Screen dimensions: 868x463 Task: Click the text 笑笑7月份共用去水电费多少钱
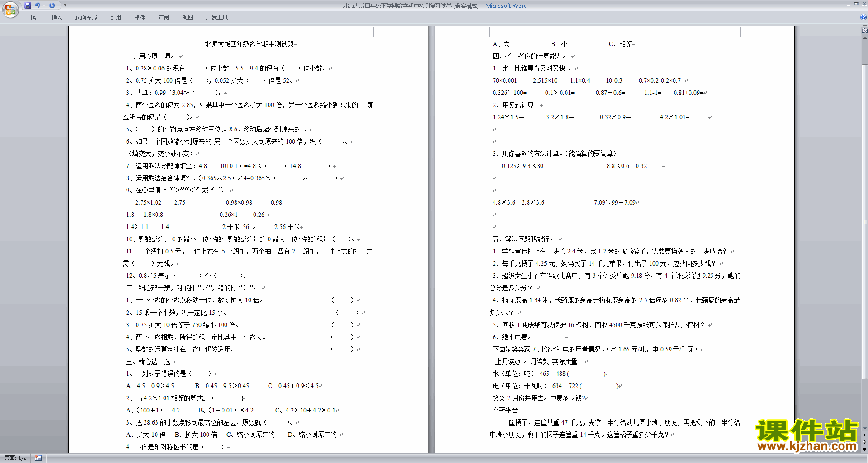pyautogui.click(x=539, y=398)
